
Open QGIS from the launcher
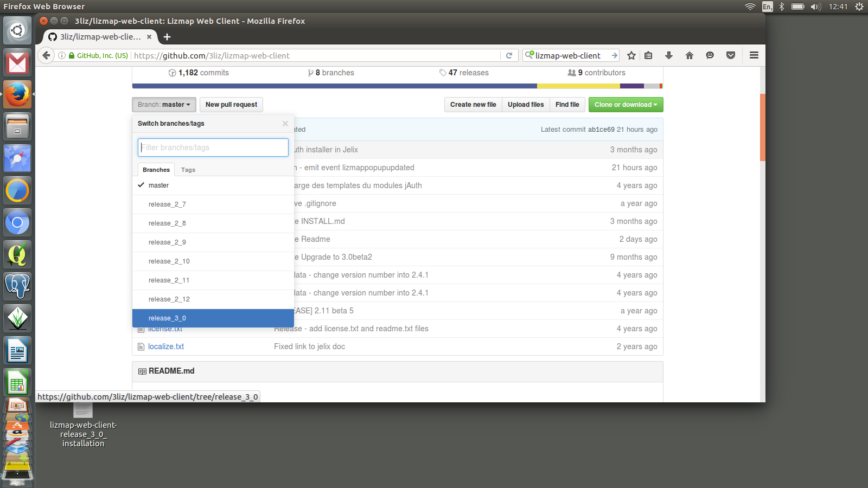[x=17, y=254]
